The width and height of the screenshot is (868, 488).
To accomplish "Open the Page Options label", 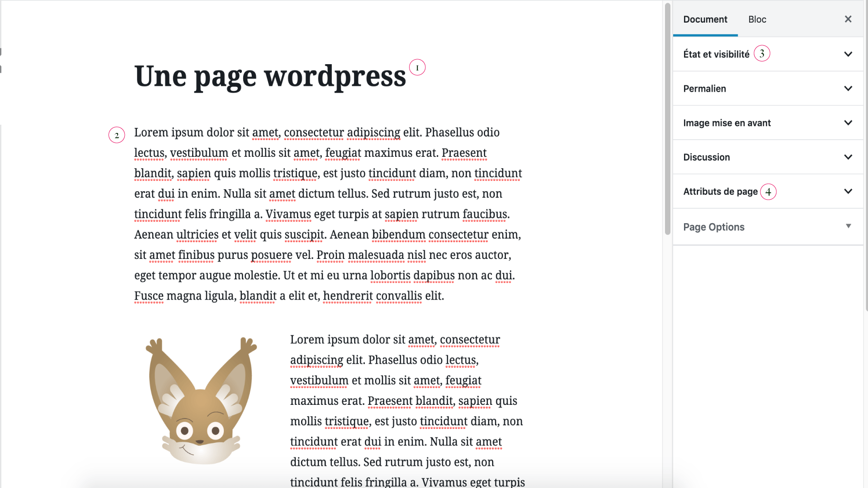I will tap(713, 227).
